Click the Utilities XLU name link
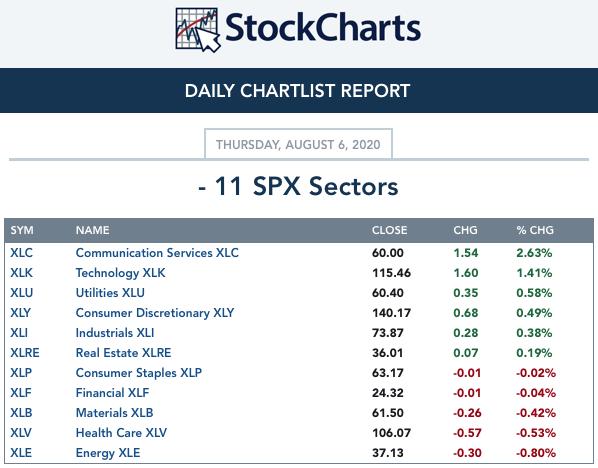The width and height of the screenshot is (598, 468). (110, 293)
